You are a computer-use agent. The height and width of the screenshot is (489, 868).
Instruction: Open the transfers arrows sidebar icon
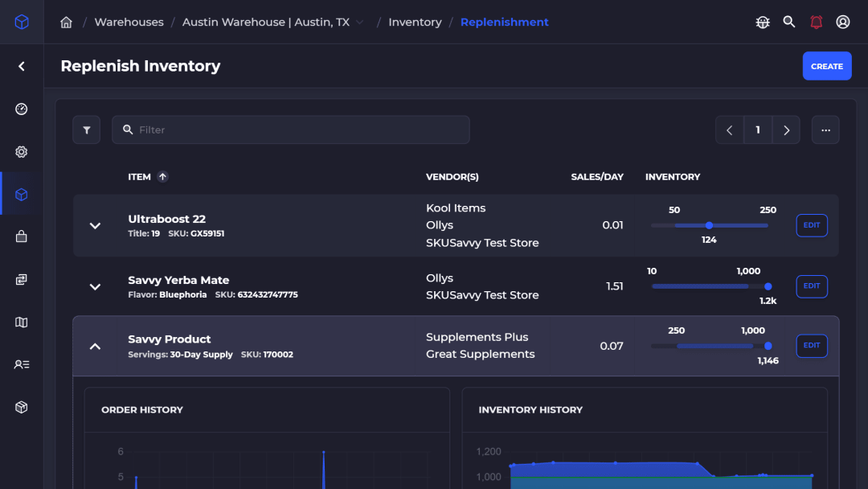pos(22,280)
